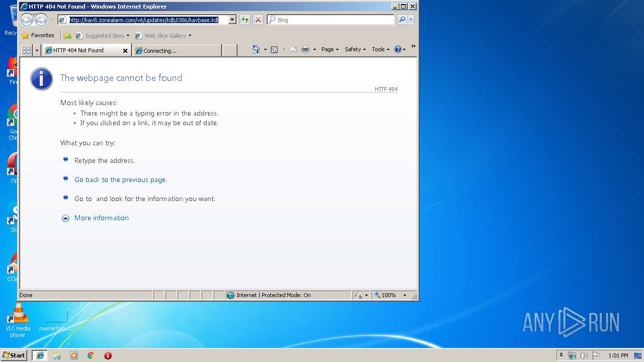Screen dimensions: 644x362
Task: Click Internet Explorer taskbar icon
Action: [40, 355]
